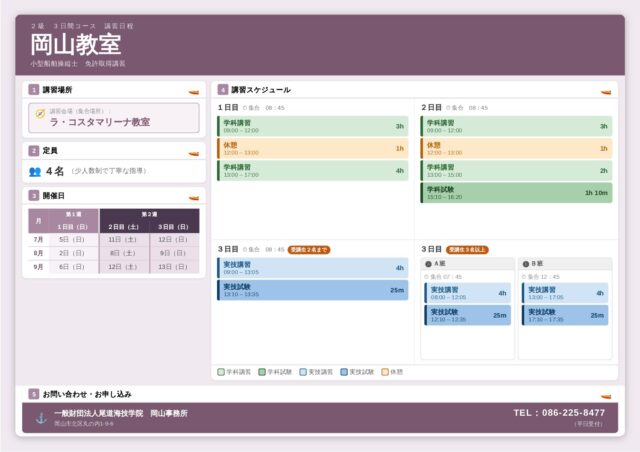Click number badge 2 beside 定員
Screen dimensions: 640x452
click(34, 151)
